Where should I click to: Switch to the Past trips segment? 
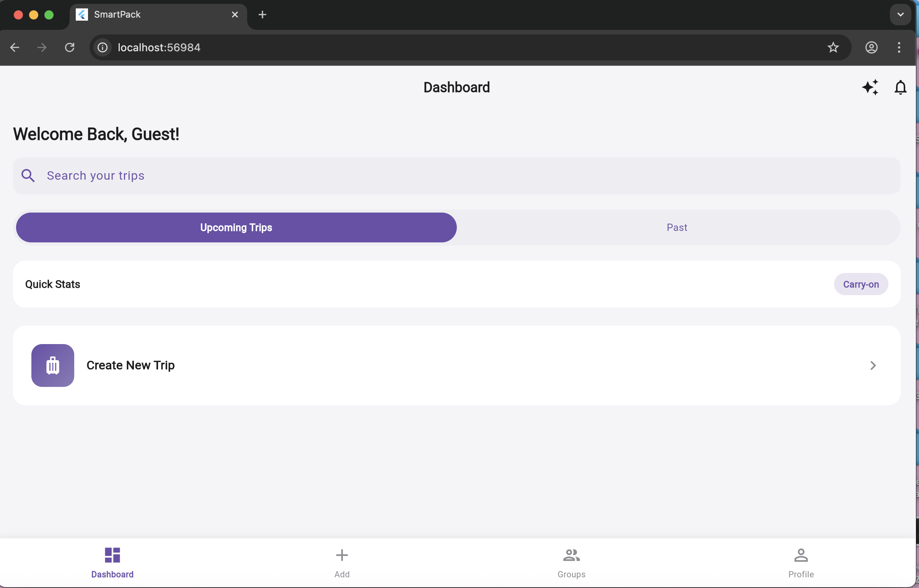click(677, 227)
